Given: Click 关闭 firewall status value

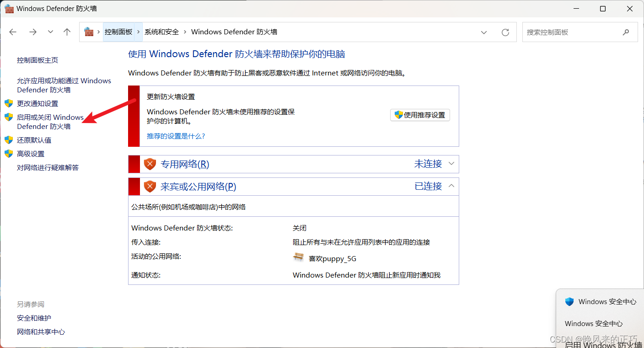Looking at the screenshot, I should click(300, 228).
